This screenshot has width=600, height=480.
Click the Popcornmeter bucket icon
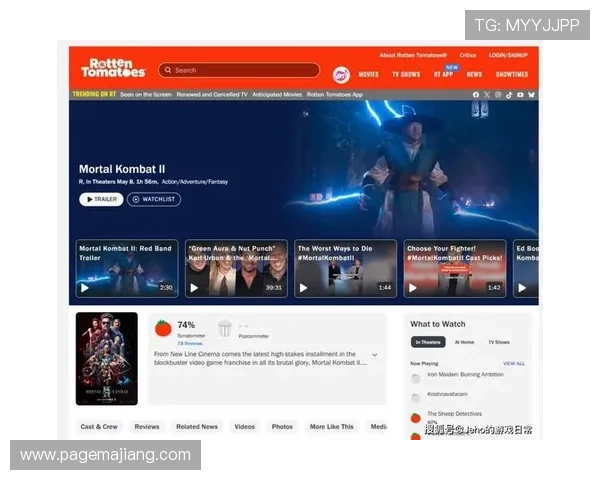pyautogui.click(x=225, y=328)
